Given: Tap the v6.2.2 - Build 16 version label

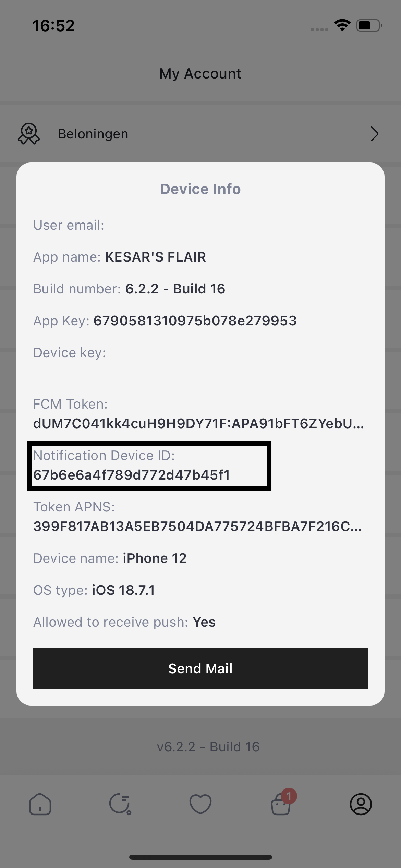Looking at the screenshot, I should coord(208,747).
